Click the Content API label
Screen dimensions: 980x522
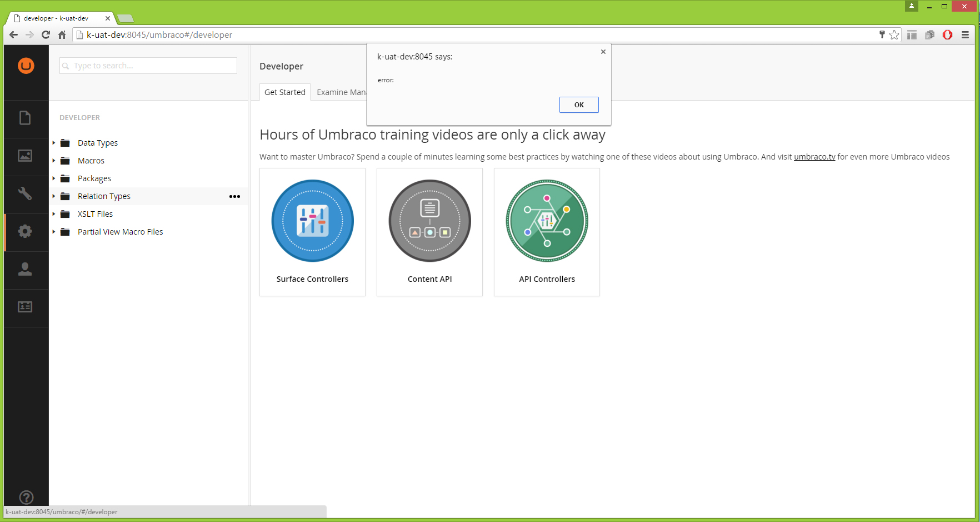point(430,279)
